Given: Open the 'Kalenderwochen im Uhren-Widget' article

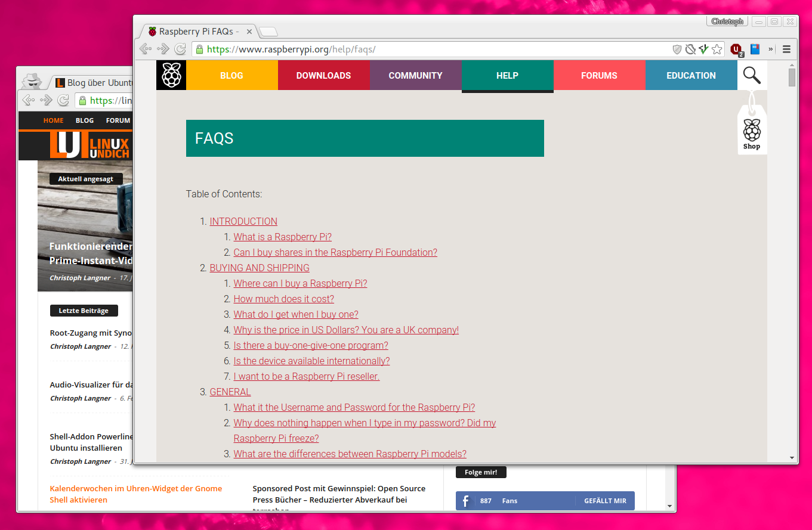Looking at the screenshot, I should coord(136,494).
